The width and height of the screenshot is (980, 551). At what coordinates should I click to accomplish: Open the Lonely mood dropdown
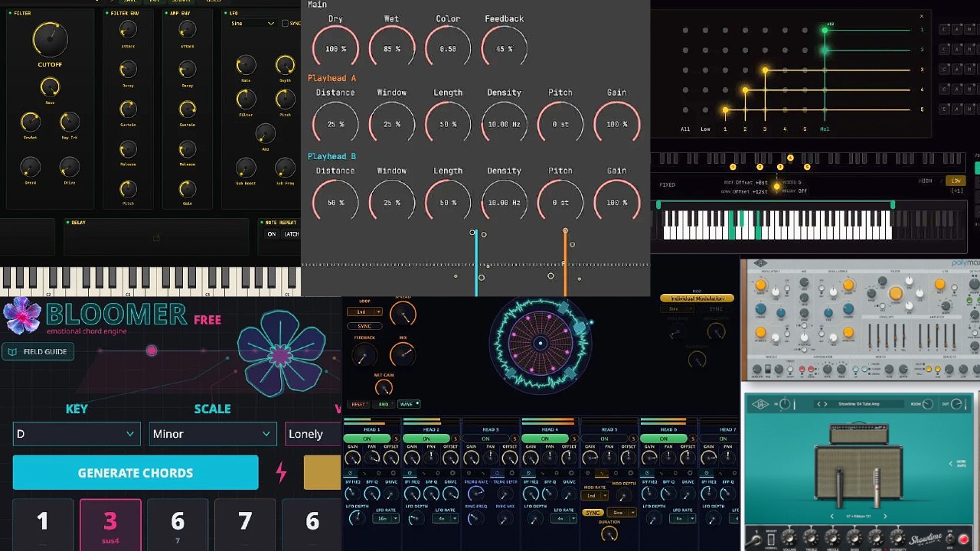pos(313,434)
